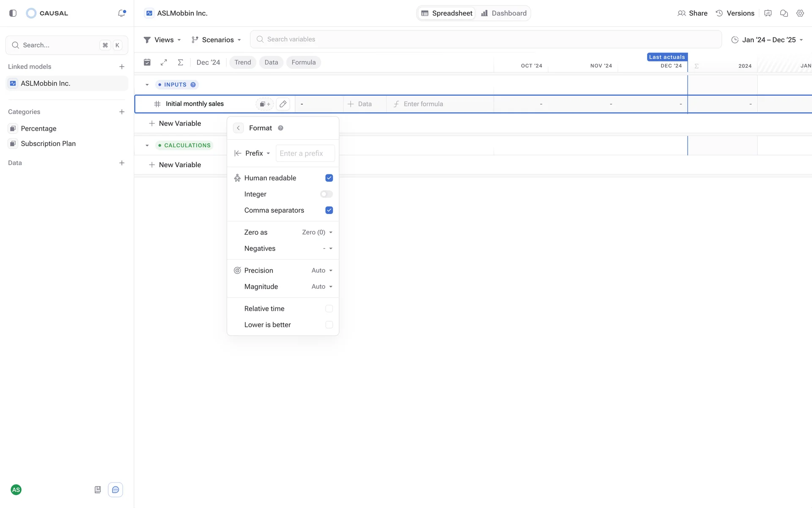Select the Formula view pill

303,62
